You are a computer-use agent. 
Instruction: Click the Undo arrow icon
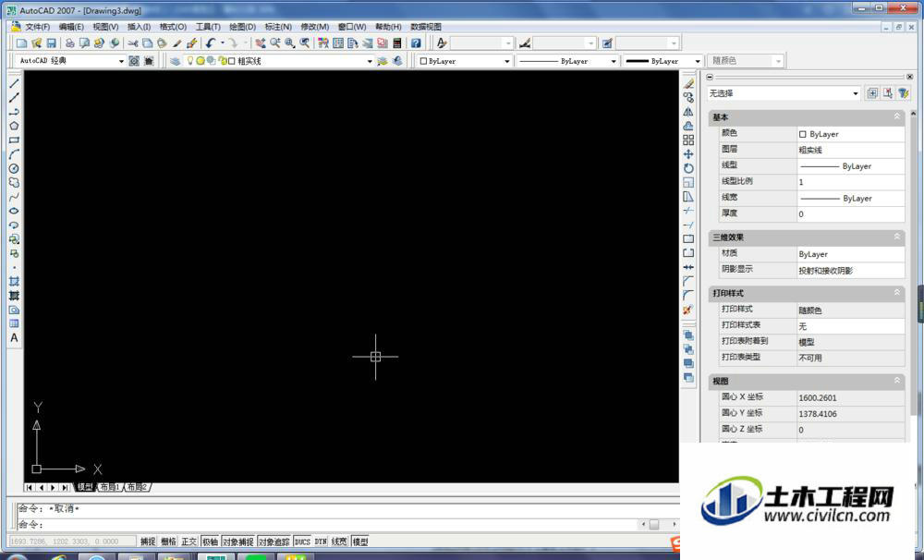pyautogui.click(x=211, y=43)
